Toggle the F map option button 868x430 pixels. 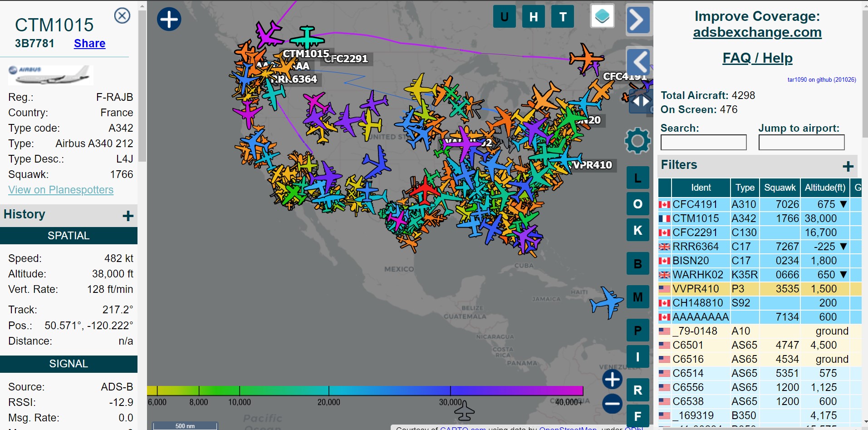tap(638, 416)
